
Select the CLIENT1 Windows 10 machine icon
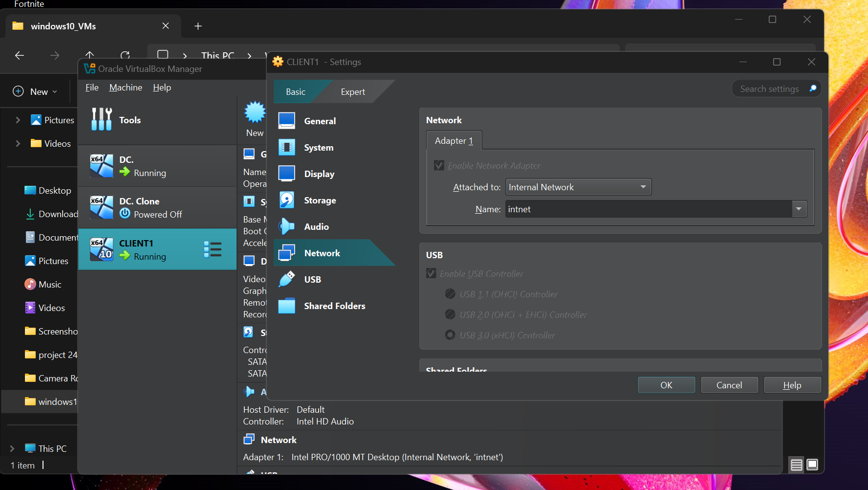pos(102,249)
